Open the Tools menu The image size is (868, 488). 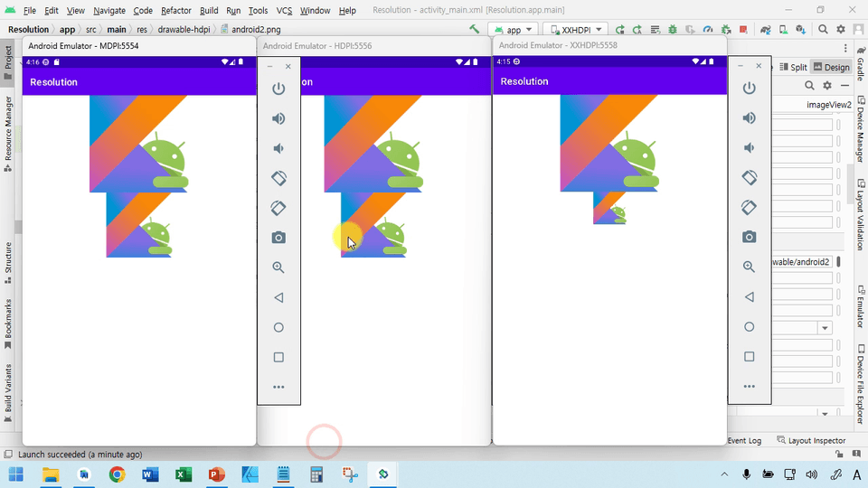(x=258, y=11)
